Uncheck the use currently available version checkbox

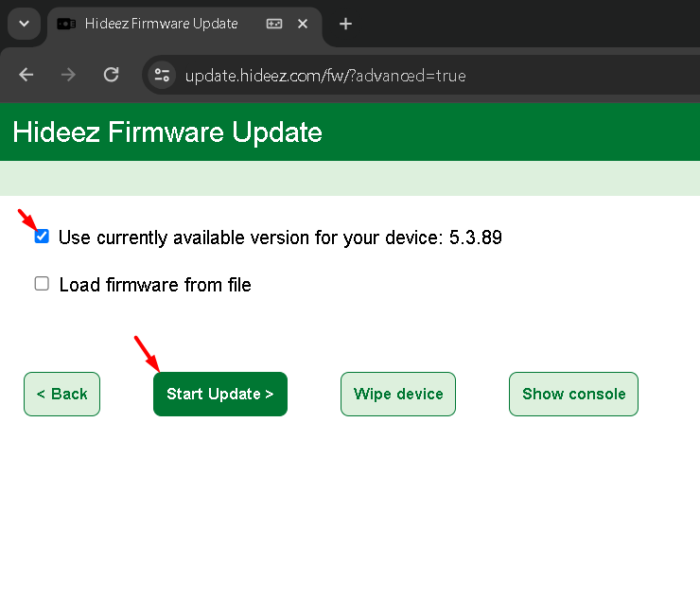pos(42,237)
